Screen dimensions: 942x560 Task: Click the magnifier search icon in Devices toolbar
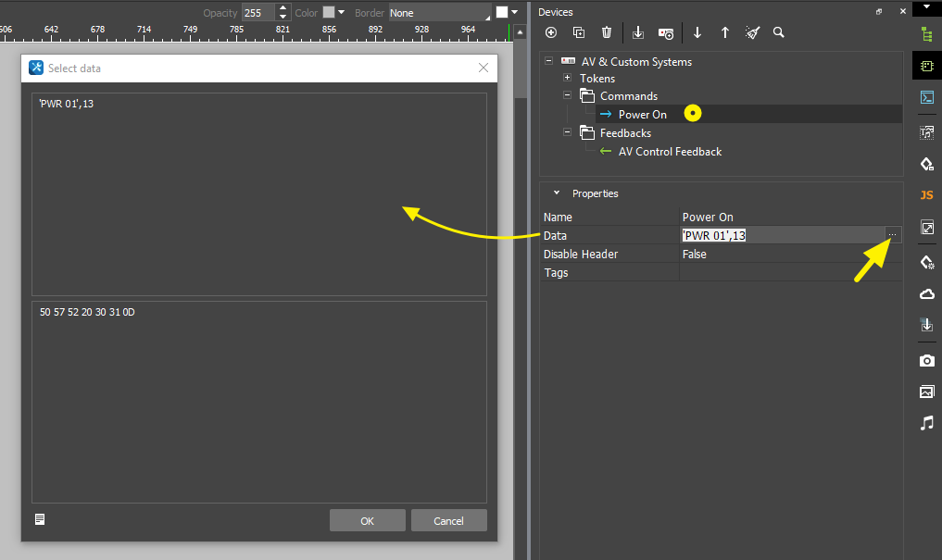[x=779, y=32]
